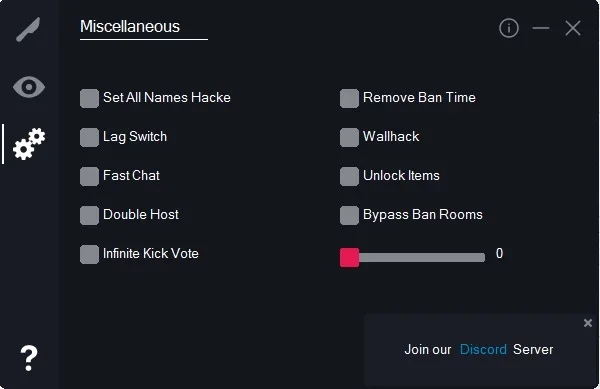Viewport: 600px width, 389px height.
Task: Select the gears Miscellaneous sidebar icon
Action: [29, 144]
